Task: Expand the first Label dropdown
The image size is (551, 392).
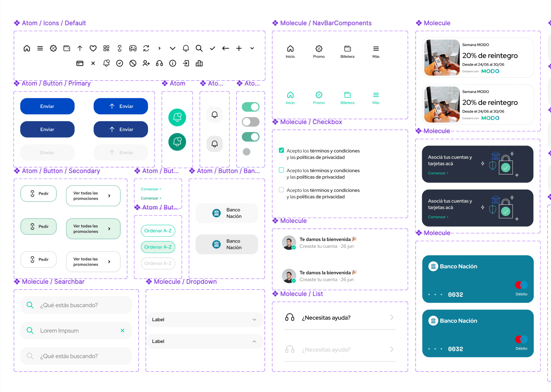Action: point(205,320)
